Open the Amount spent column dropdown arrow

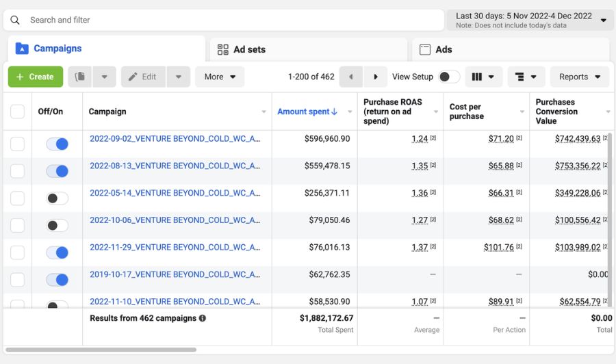(x=350, y=112)
